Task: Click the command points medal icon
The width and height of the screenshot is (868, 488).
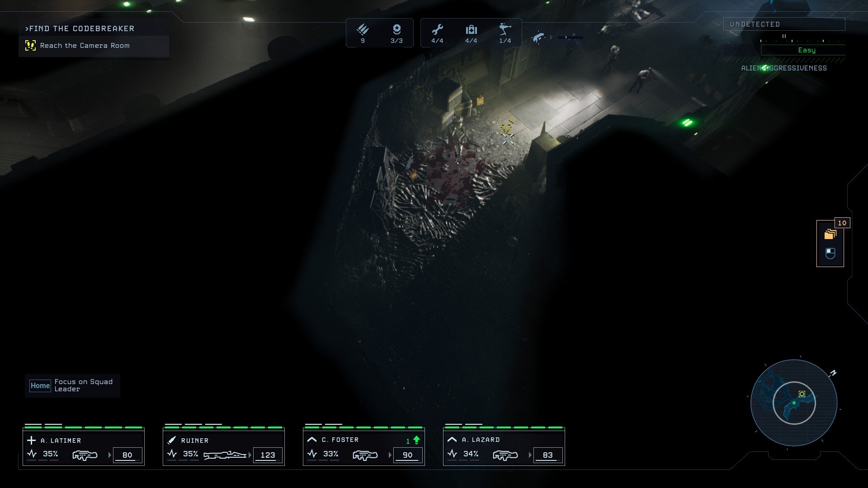Action: coord(396,29)
